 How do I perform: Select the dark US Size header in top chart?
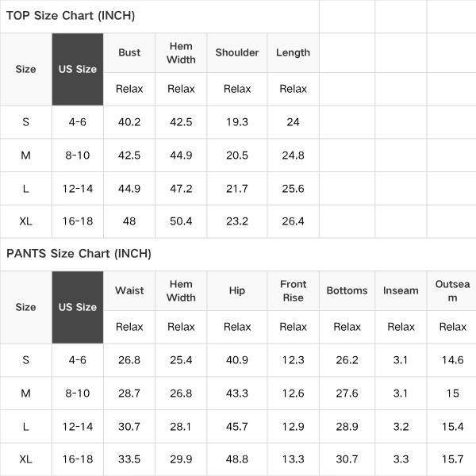[78, 69]
